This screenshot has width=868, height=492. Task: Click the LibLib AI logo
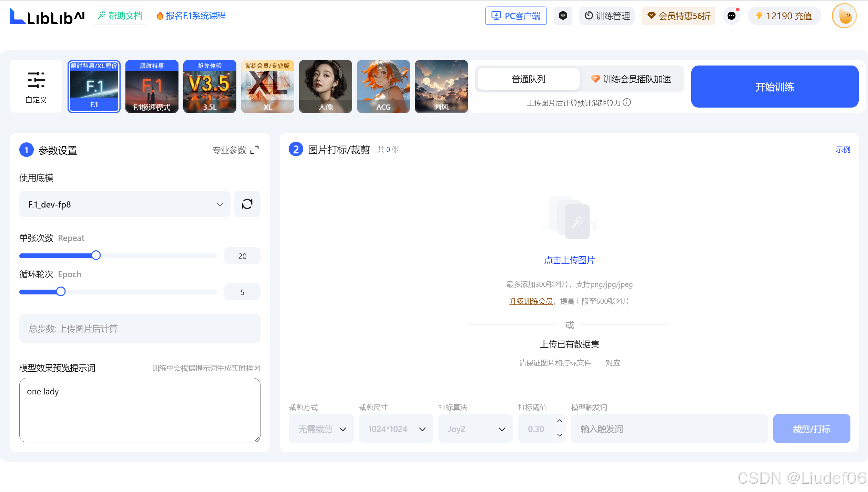click(47, 16)
